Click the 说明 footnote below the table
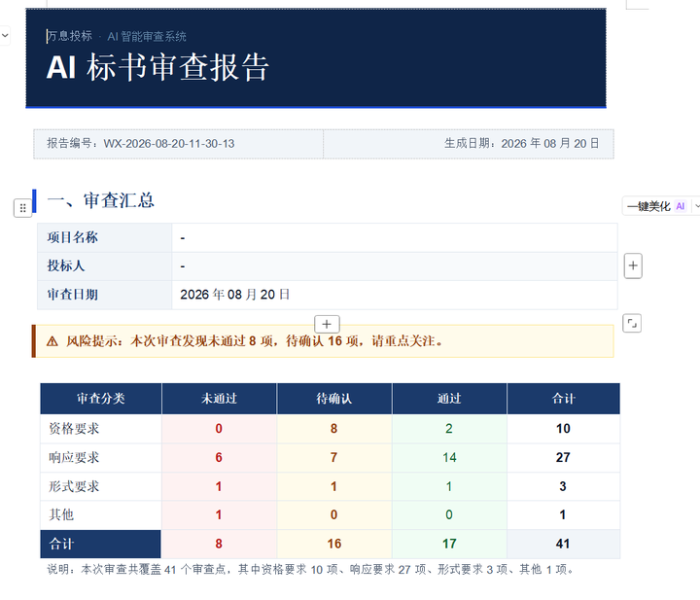Viewport: 700px width, 600px height. coord(310,570)
